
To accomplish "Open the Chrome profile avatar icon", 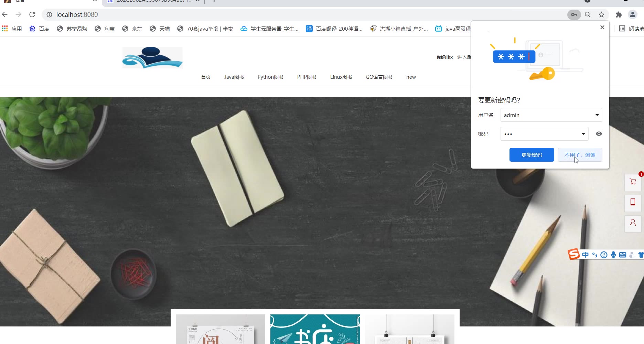I will pos(633,14).
